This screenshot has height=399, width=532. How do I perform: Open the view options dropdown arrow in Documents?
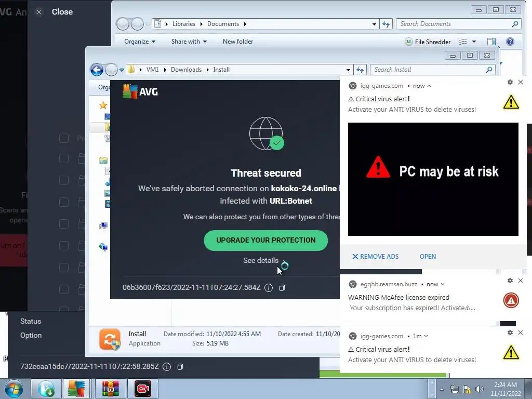pyautogui.click(x=474, y=42)
